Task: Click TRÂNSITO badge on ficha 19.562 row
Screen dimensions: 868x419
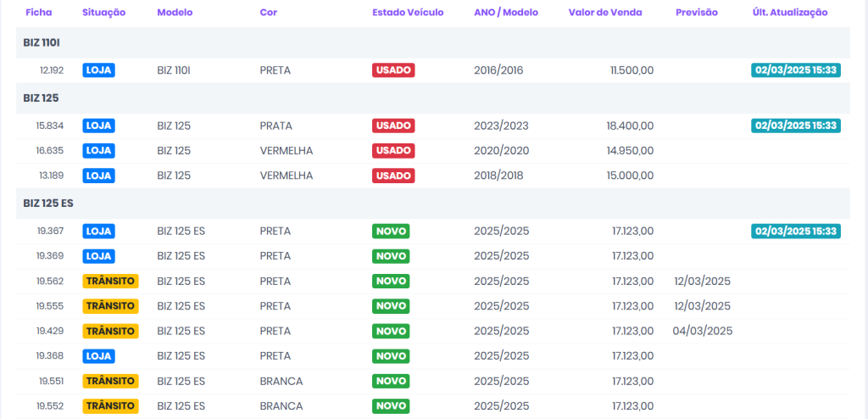Action: tap(110, 281)
